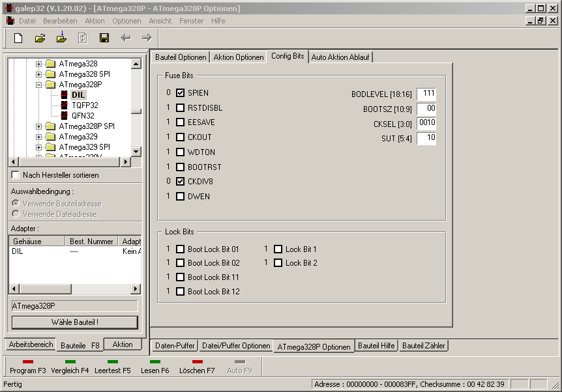Click the Lesen F6 action button
Image resolution: width=562 pixels, height=392 pixels.
[x=155, y=367]
